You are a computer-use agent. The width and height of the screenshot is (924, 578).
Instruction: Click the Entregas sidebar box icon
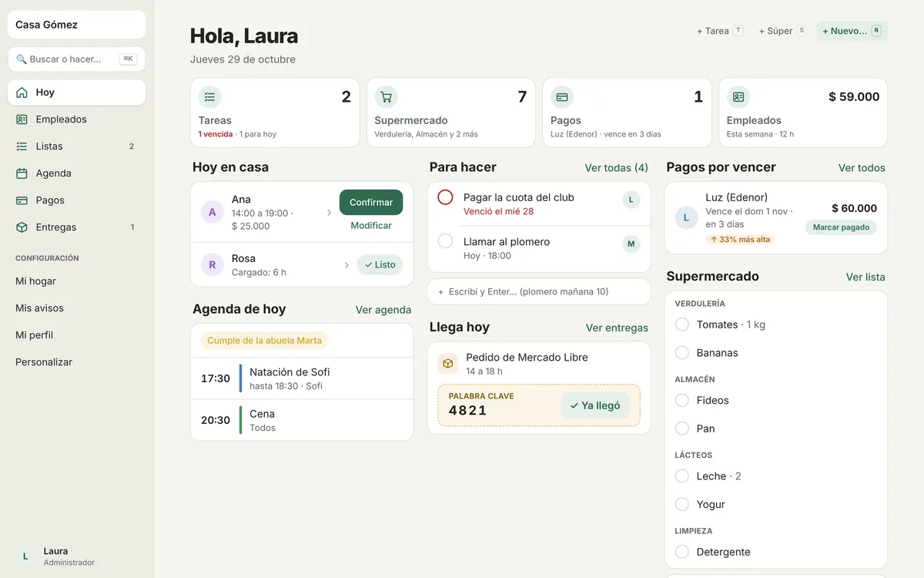click(22, 227)
